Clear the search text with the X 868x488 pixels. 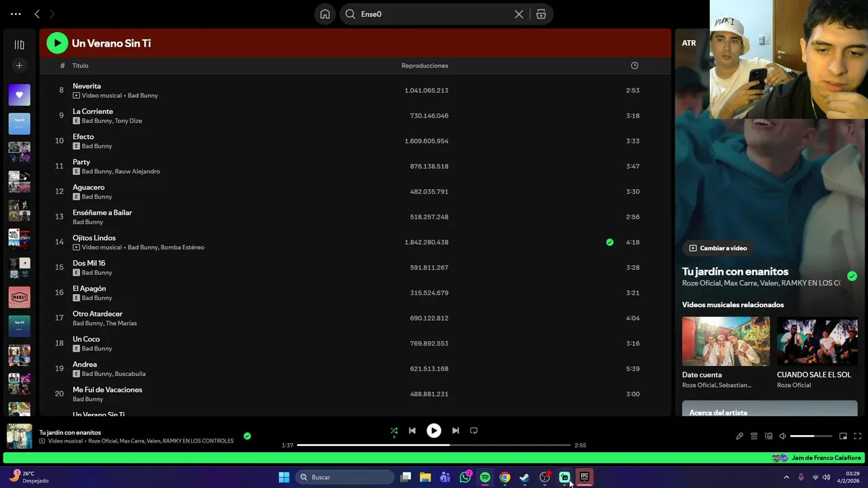click(x=519, y=14)
